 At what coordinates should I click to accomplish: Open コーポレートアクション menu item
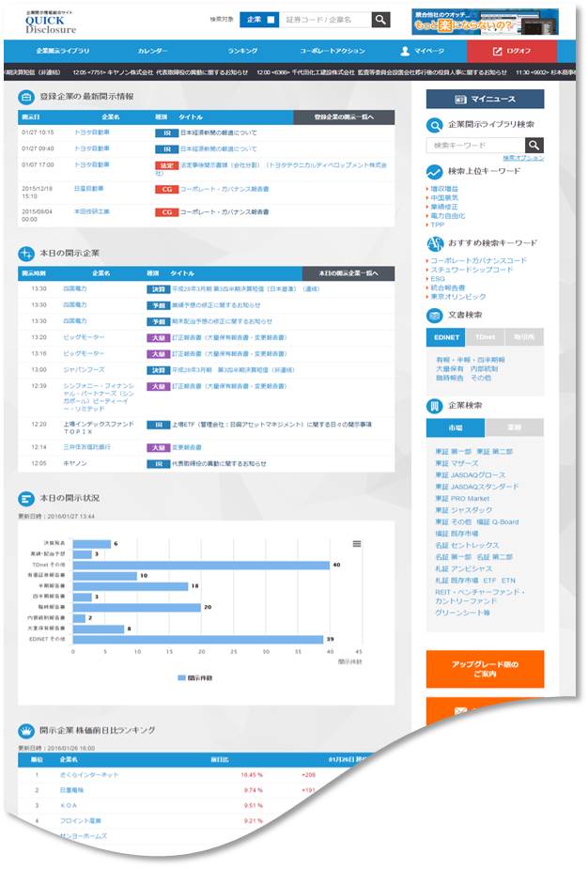click(x=333, y=51)
